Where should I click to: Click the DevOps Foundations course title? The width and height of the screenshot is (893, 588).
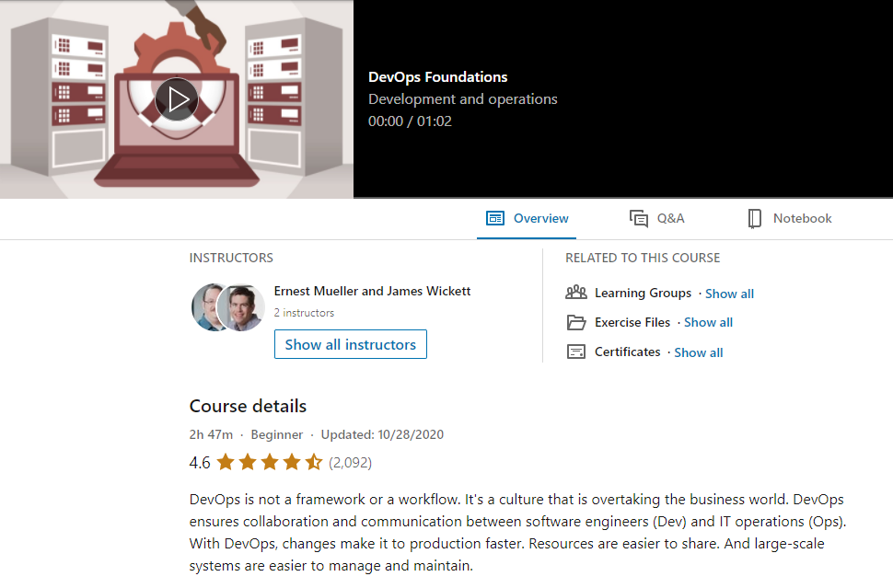[437, 76]
